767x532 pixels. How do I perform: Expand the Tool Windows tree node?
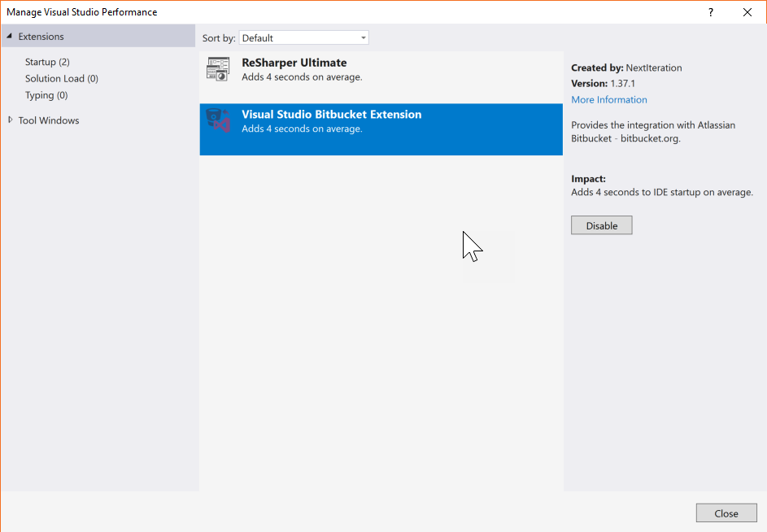(11, 120)
